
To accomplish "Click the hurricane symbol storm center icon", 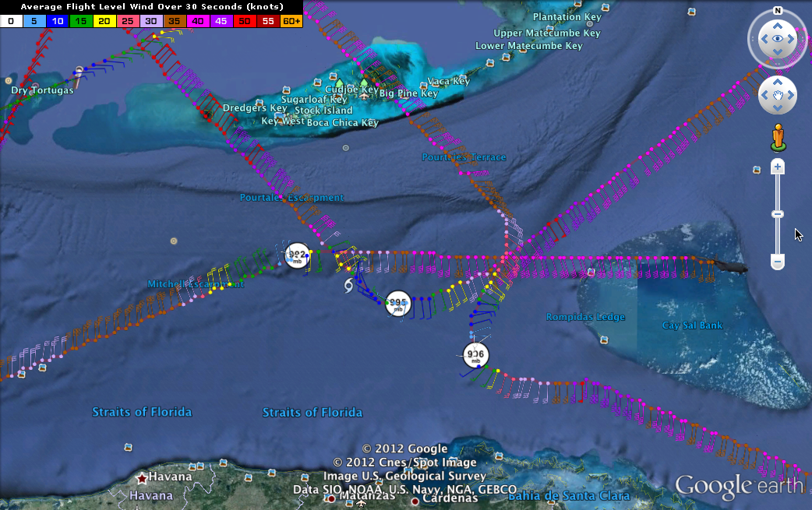I will pyautogui.click(x=348, y=287).
